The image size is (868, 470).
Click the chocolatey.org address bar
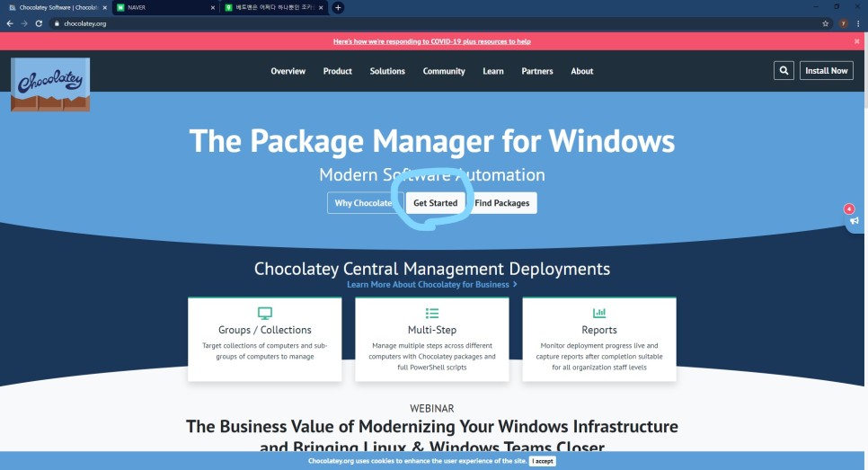click(x=432, y=23)
